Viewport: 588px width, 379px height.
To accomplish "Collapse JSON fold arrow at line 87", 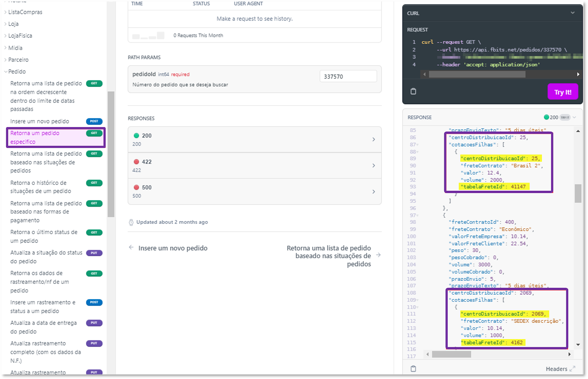I will pyautogui.click(x=417, y=145).
